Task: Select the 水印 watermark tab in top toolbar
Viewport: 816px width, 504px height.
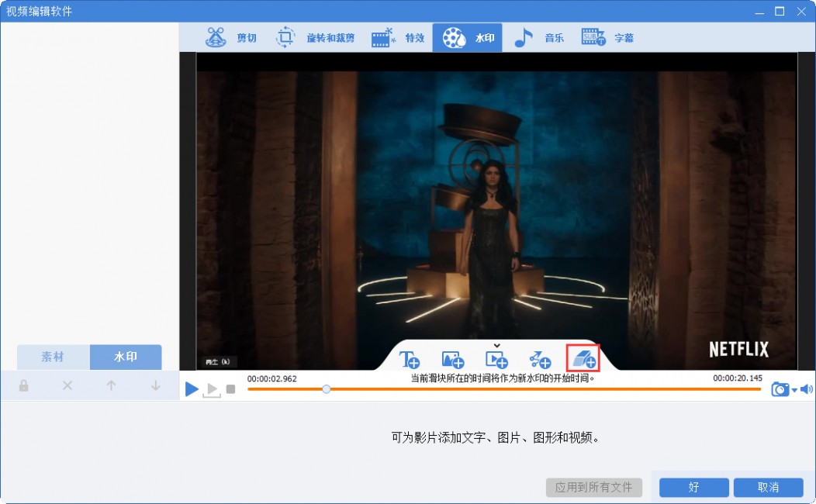Action: (467, 37)
